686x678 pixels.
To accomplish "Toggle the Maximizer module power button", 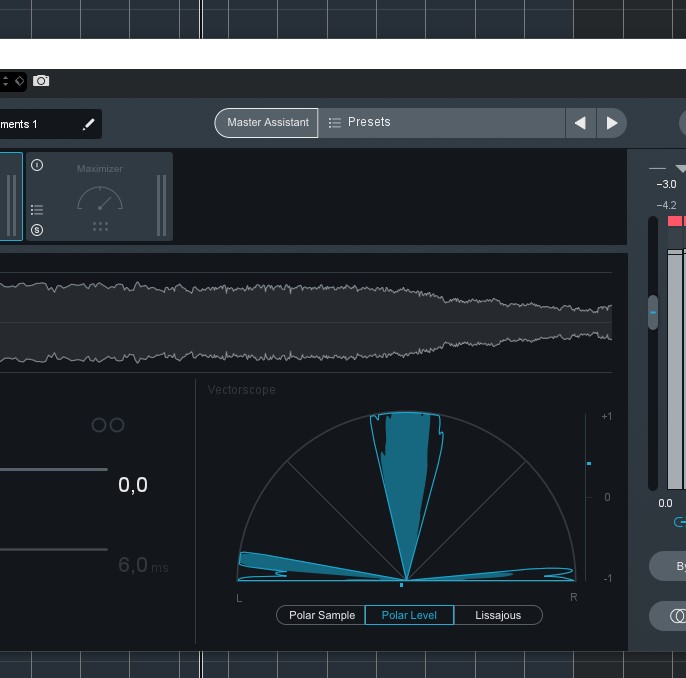I will pyautogui.click(x=37, y=165).
